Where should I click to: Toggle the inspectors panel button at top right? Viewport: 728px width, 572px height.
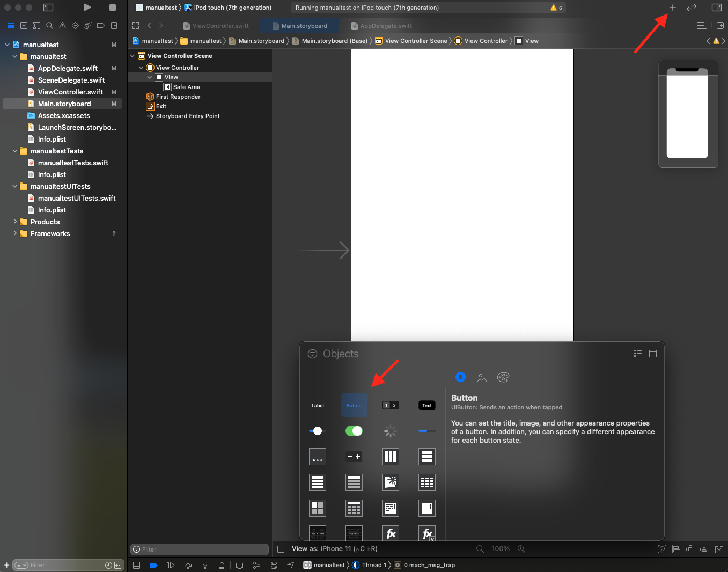tap(717, 8)
